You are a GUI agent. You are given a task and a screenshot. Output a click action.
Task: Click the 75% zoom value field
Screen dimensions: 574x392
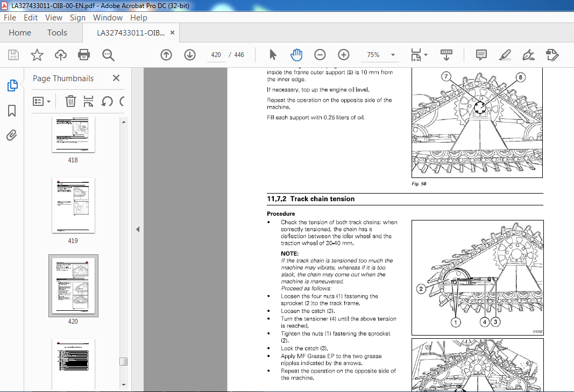click(373, 55)
